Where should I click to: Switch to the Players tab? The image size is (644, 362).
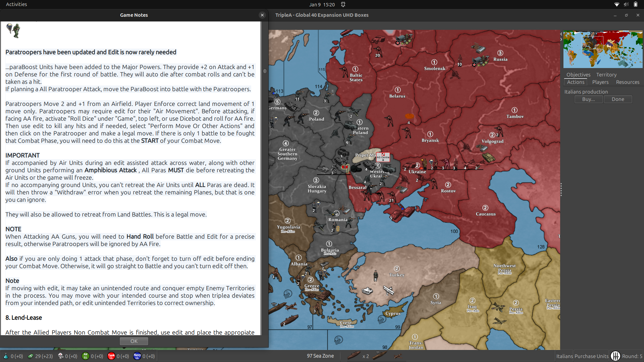click(600, 82)
